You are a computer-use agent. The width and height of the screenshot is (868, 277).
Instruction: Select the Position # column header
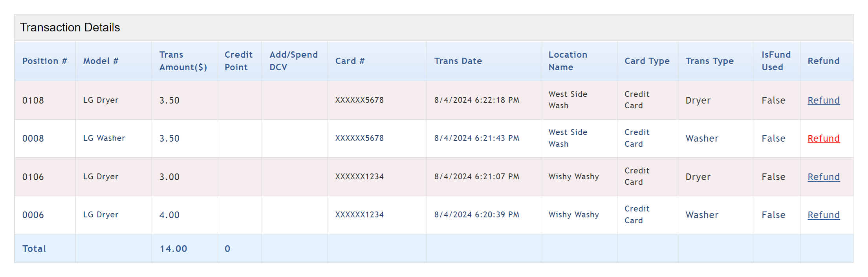tap(44, 61)
